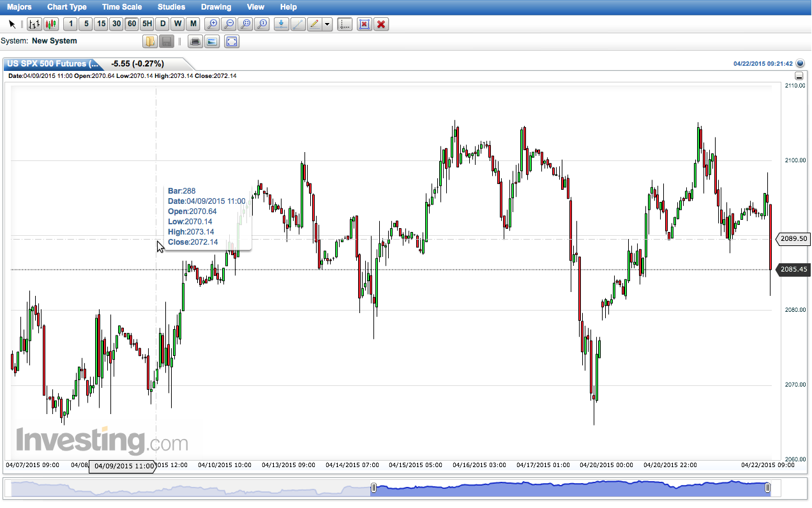Set the 5 minute time scale

coord(86,24)
